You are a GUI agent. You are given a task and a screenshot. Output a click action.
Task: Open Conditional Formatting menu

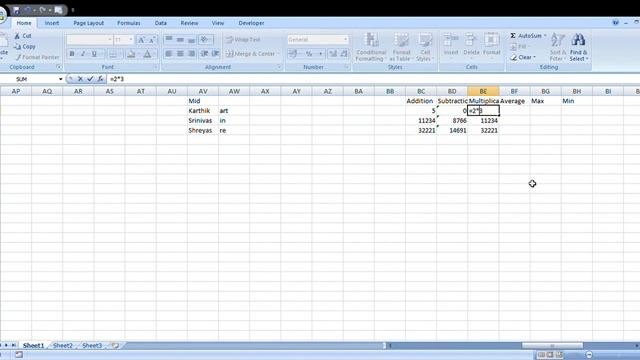371,47
